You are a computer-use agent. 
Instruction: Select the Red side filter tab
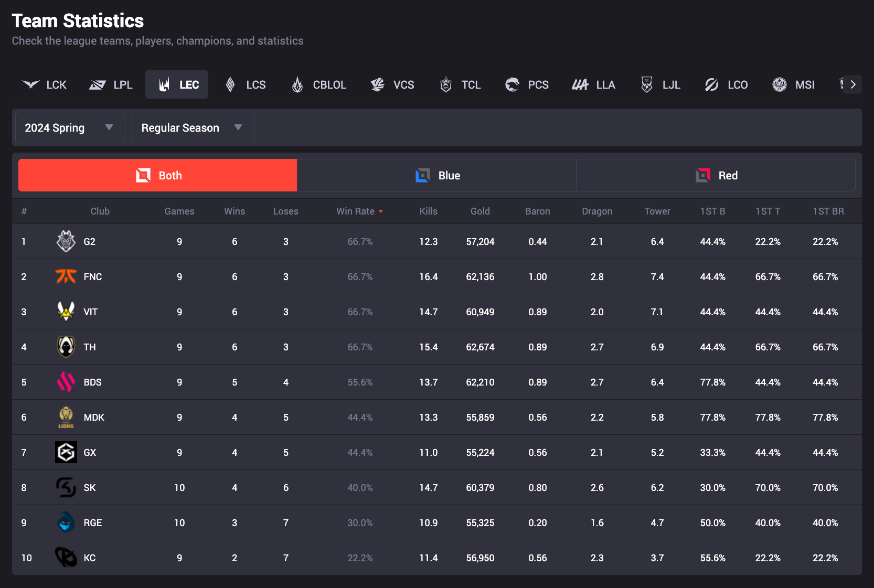coord(716,175)
